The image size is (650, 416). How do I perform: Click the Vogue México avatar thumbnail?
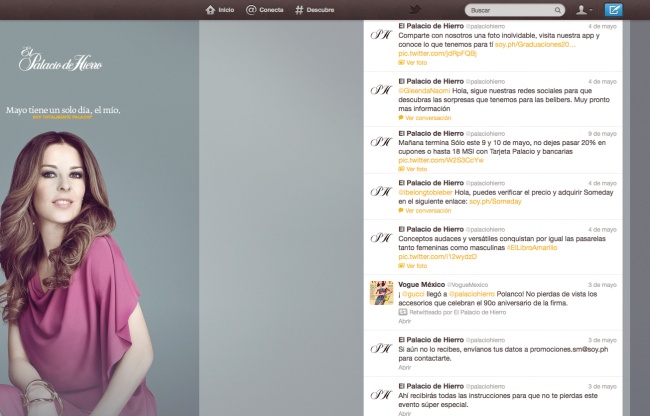pyautogui.click(x=381, y=292)
